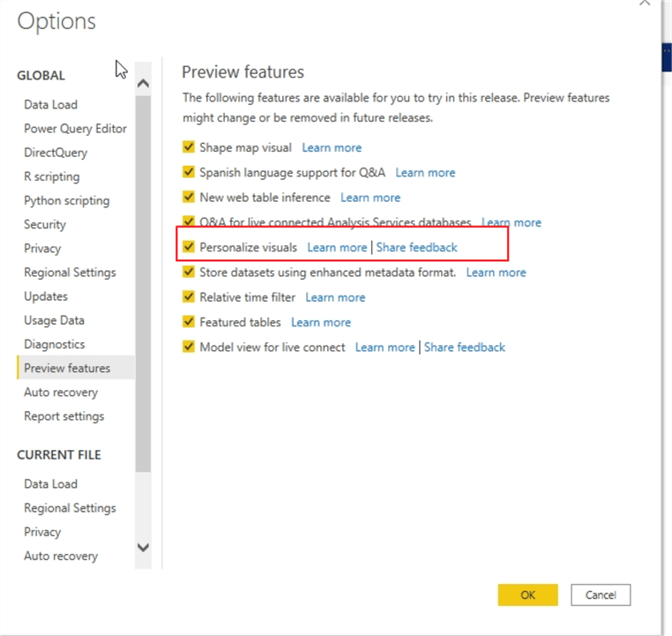Toggle Spanish language support for Q&A checkbox
This screenshot has height=636, width=672.
pos(188,172)
